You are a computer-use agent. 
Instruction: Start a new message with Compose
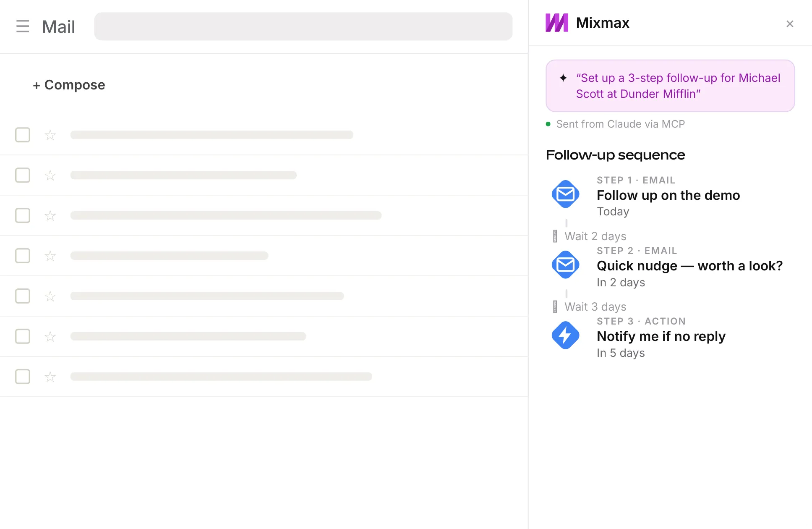69,85
